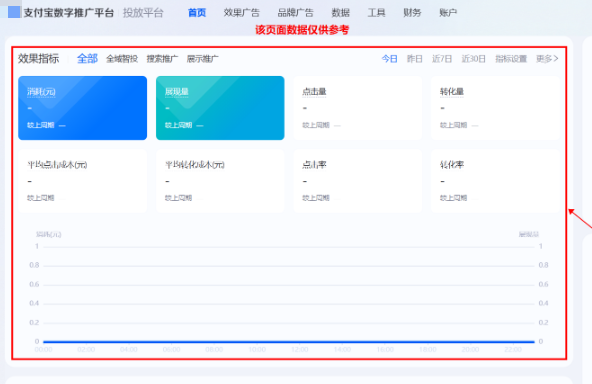Go to the 数据 menu
The width and height of the screenshot is (592, 384).
tap(341, 13)
